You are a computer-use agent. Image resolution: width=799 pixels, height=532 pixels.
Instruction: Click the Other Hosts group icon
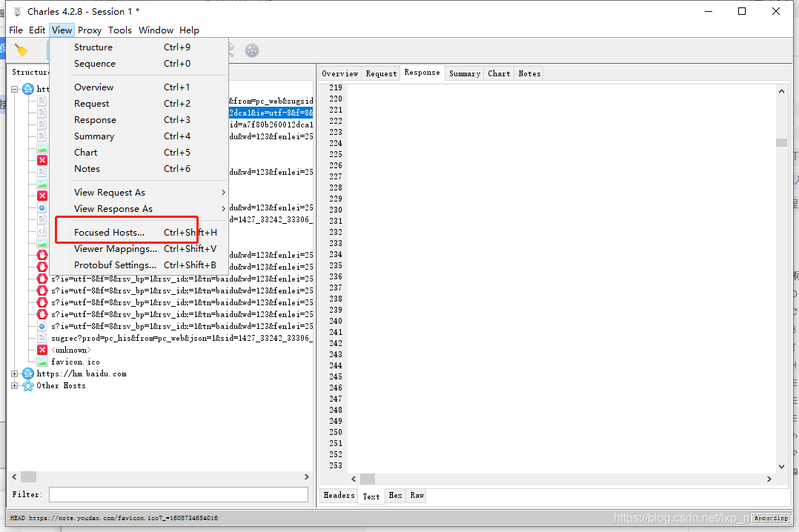[x=28, y=386]
